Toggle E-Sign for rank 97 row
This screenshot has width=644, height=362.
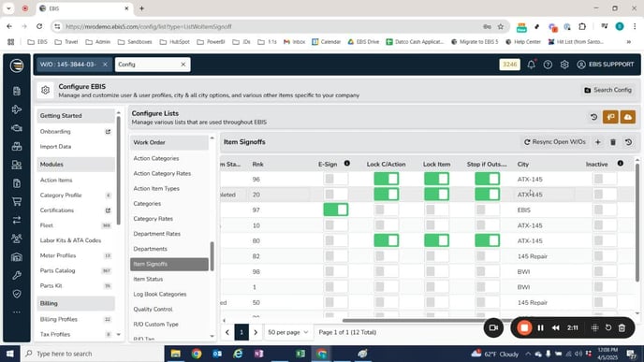[335, 210]
